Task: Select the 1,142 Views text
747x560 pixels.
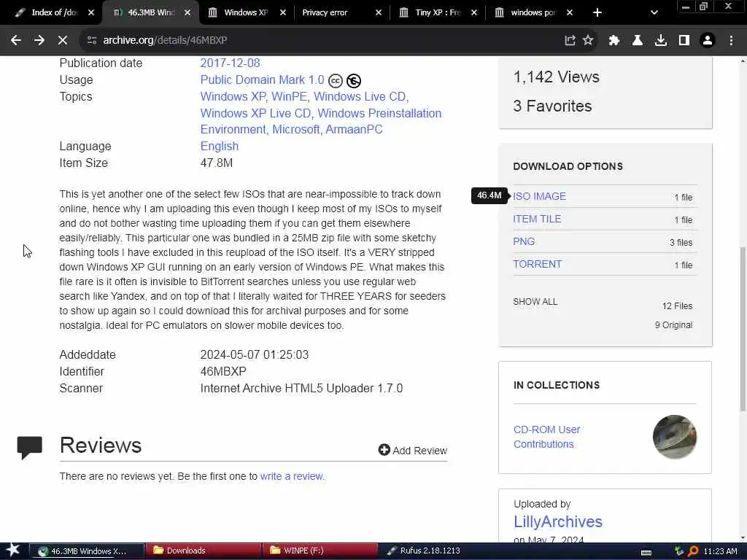Action: pos(556,77)
